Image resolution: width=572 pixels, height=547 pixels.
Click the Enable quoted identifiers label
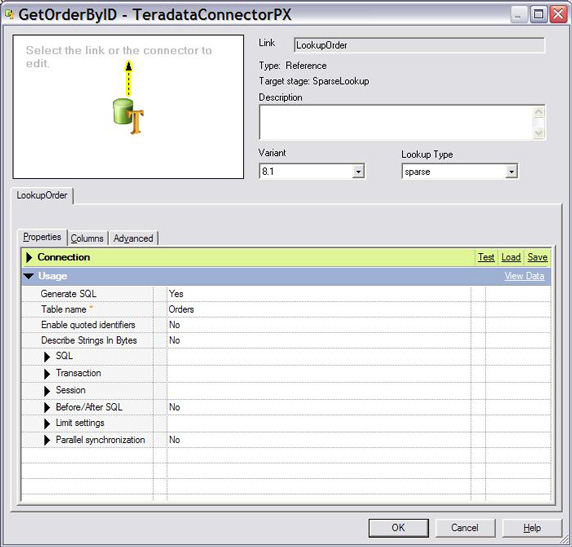88,325
